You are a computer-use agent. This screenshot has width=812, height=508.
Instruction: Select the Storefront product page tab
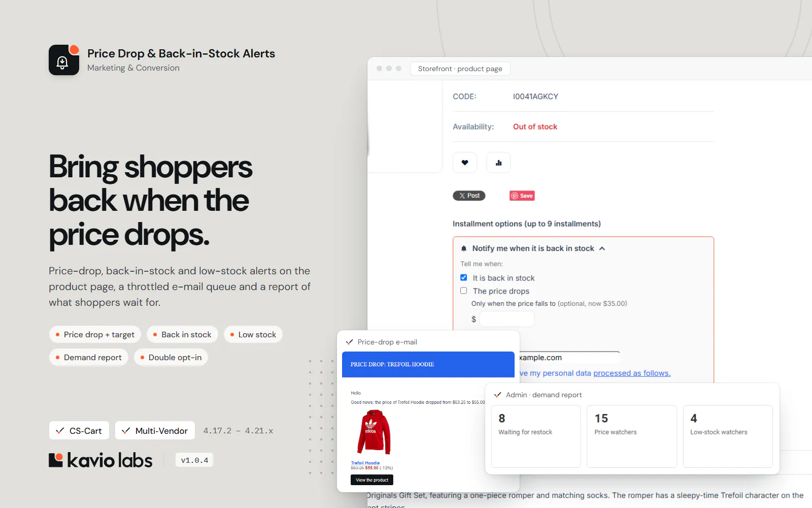point(460,69)
